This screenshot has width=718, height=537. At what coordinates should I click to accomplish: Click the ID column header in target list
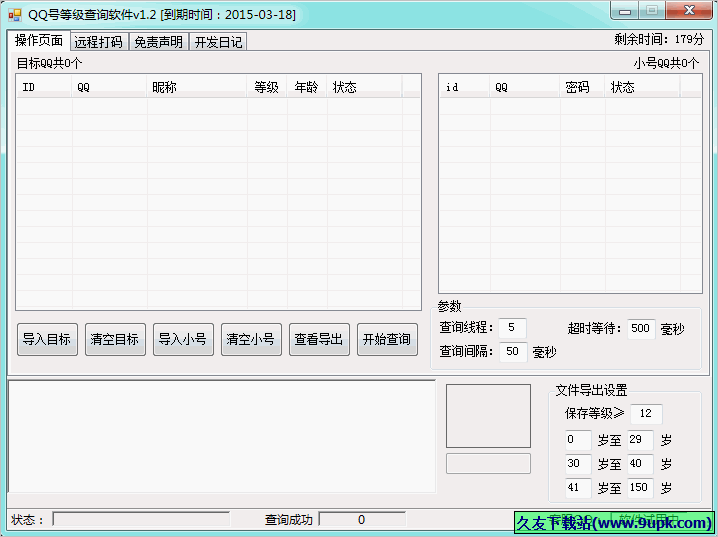pyautogui.click(x=44, y=87)
